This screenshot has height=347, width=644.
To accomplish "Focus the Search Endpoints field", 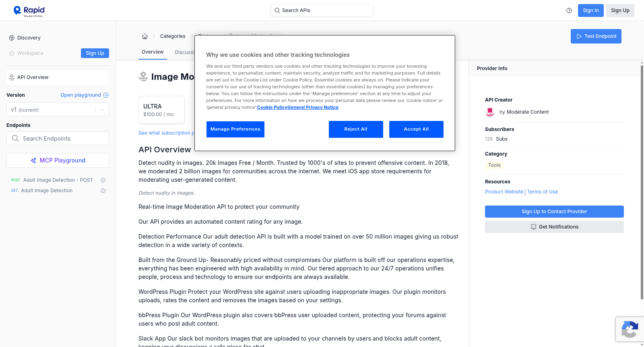I will pyautogui.click(x=58, y=138).
